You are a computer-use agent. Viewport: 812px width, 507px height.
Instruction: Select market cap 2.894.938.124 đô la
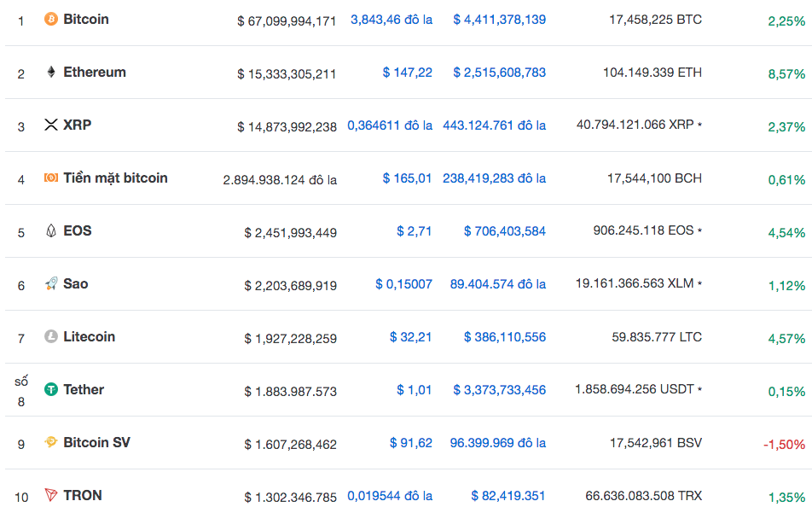280,180
